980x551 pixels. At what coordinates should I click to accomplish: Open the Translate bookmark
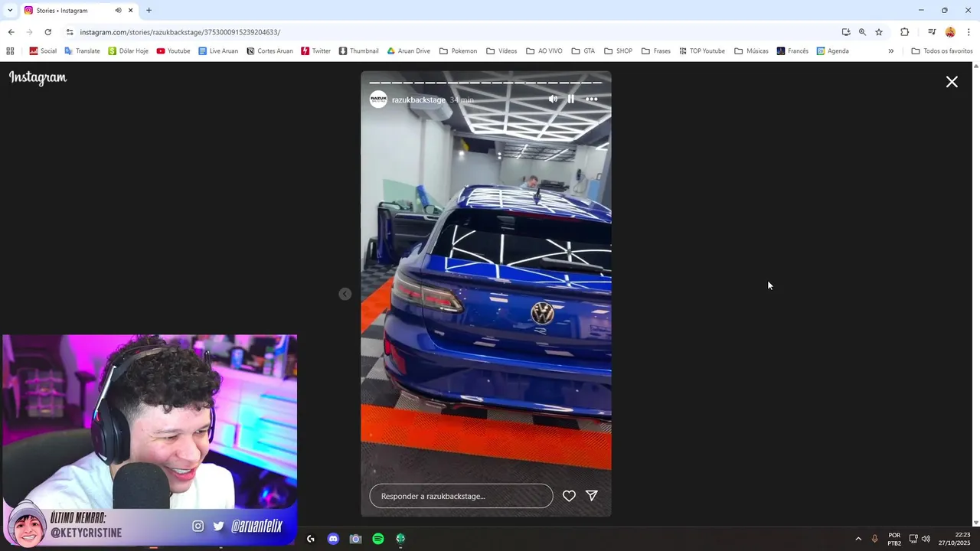pos(82,51)
